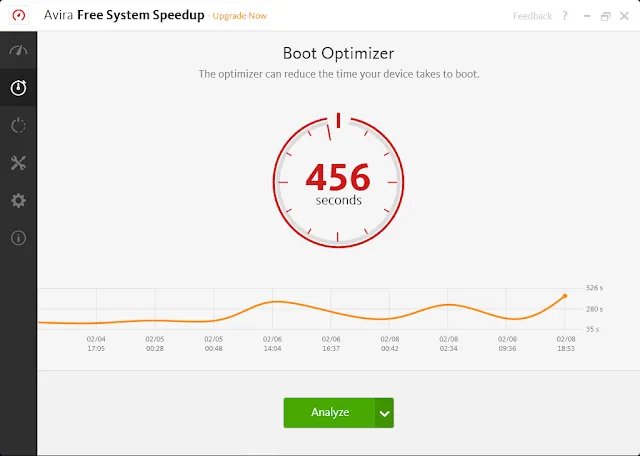Open the Feedback link

point(532,16)
